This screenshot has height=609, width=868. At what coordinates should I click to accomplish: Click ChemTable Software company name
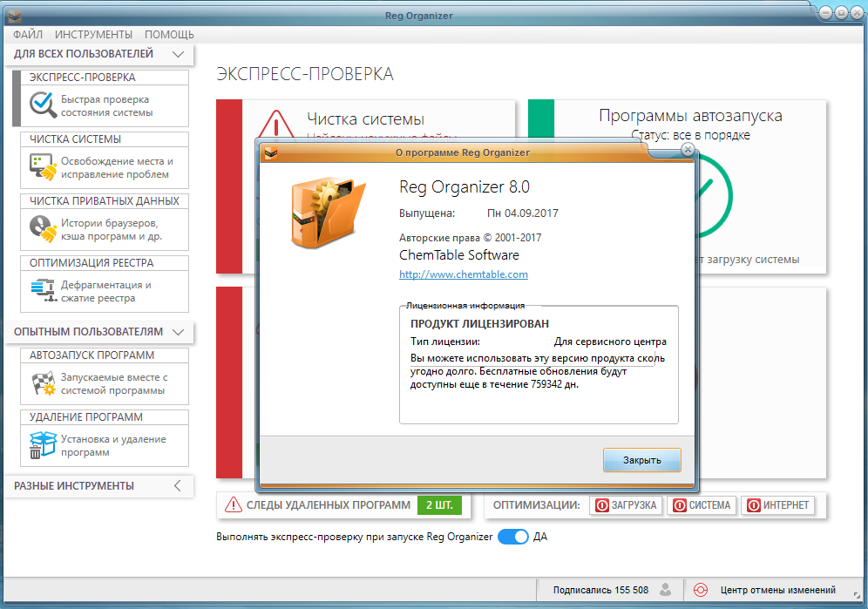coord(459,255)
